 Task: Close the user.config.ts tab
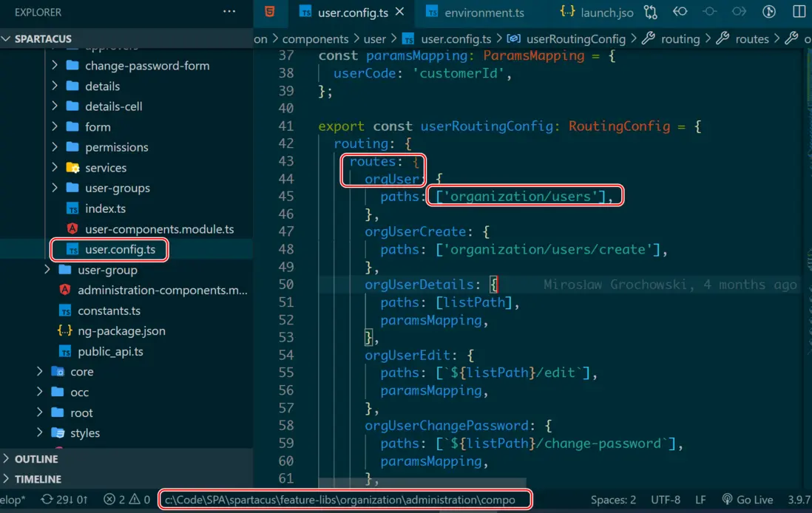[400, 12]
